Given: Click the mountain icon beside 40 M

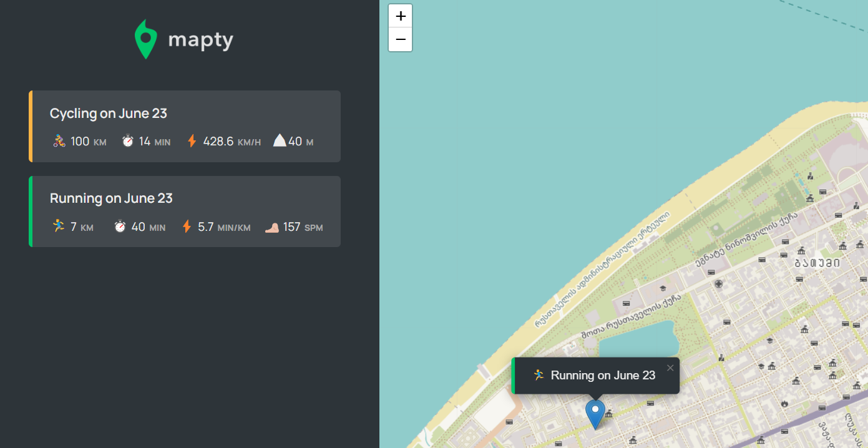Looking at the screenshot, I should click(280, 140).
